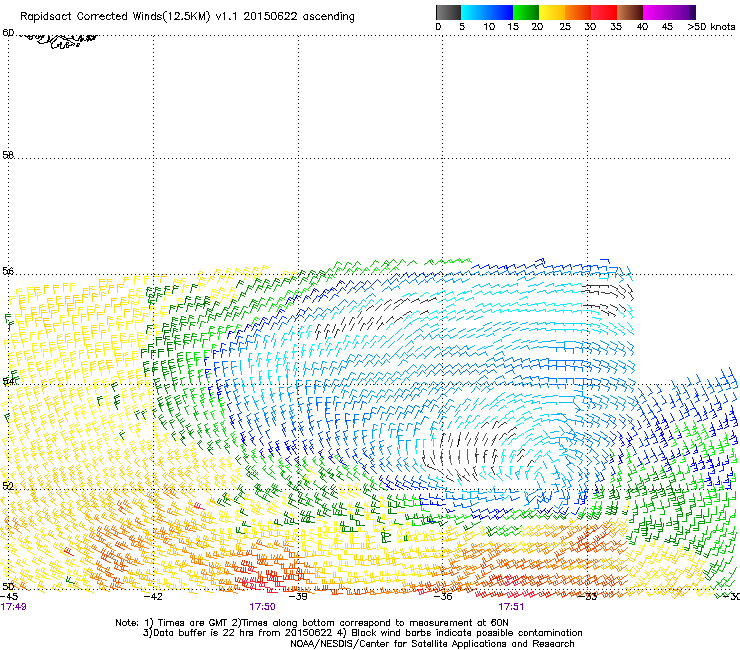Click the latitude label 60
The height and width of the screenshot is (650, 740).
coord(8,33)
